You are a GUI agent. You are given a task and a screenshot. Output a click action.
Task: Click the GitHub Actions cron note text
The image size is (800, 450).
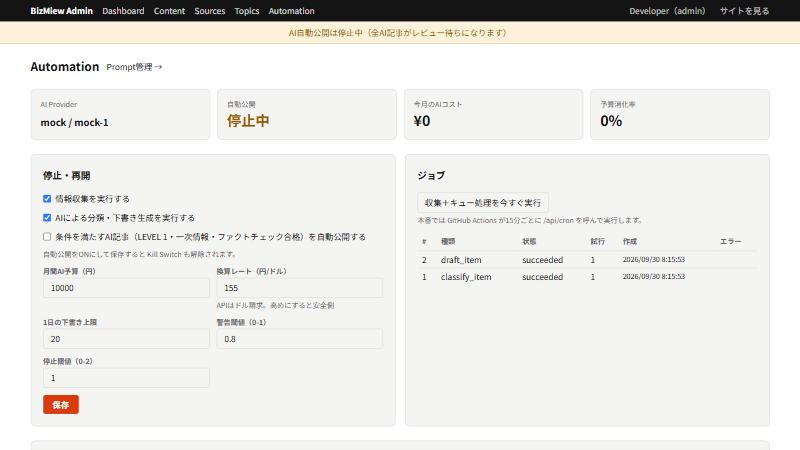pyautogui.click(x=530, y=220)
